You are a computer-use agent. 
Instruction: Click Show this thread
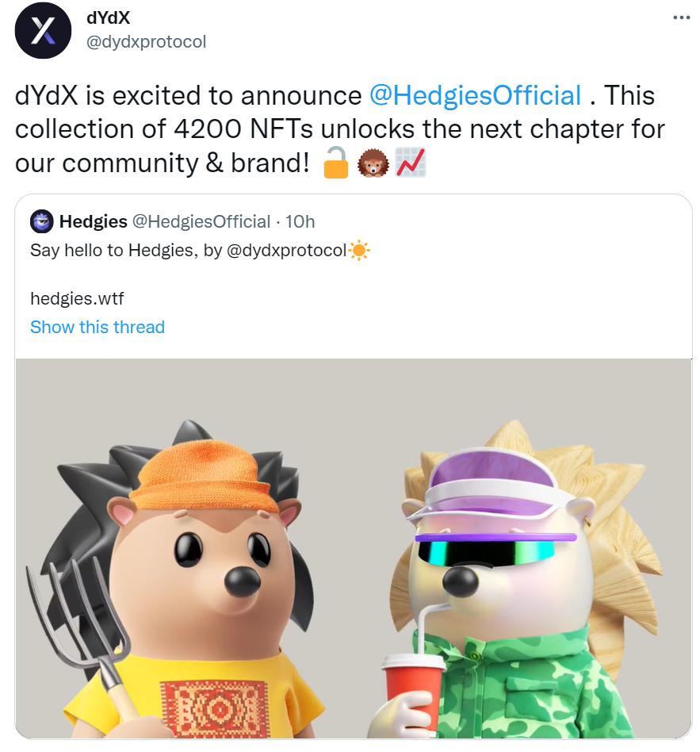click(x=98, y=327)
